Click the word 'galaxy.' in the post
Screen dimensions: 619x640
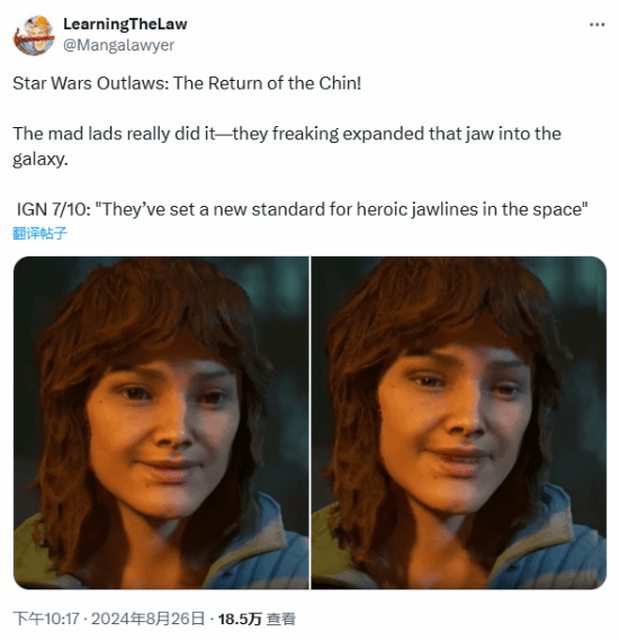(x=40, y=159)
